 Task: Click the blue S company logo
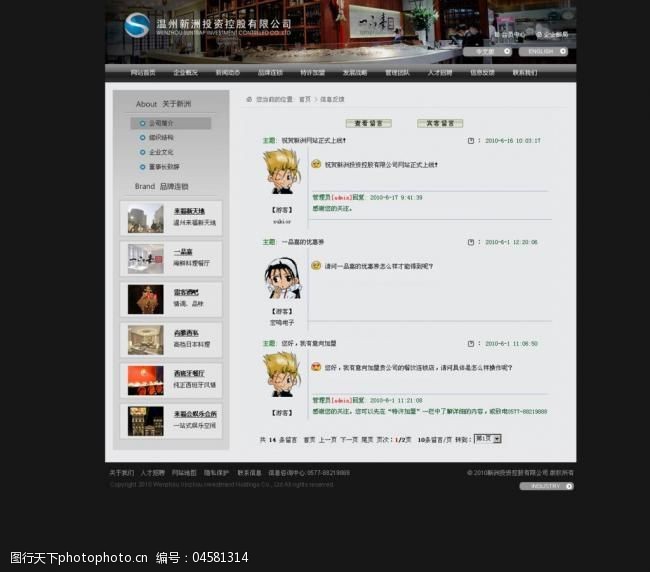[x=137, y=25]
